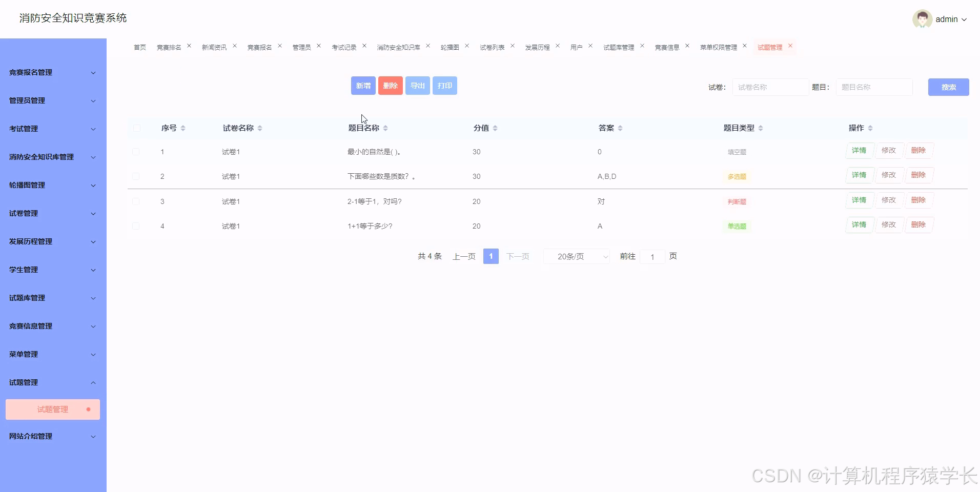Screen dimensions: 980x492
Task: Close the 新闻资讯 tab
Action: (235, 46)
